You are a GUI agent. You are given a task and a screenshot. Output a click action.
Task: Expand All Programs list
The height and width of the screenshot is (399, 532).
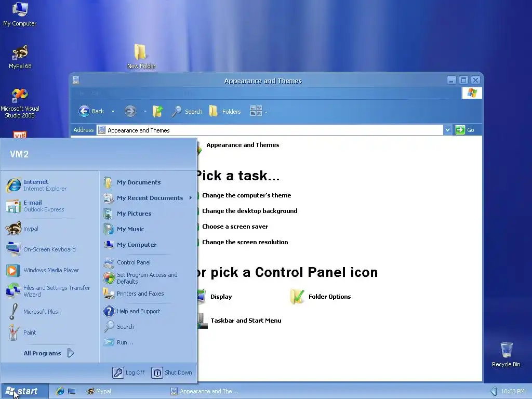point(49,353)
